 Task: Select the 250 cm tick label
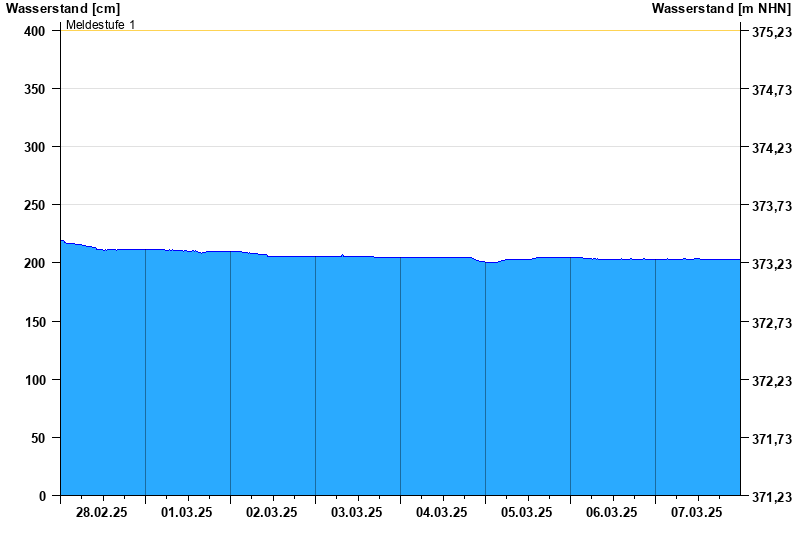[x=36, y=205]
